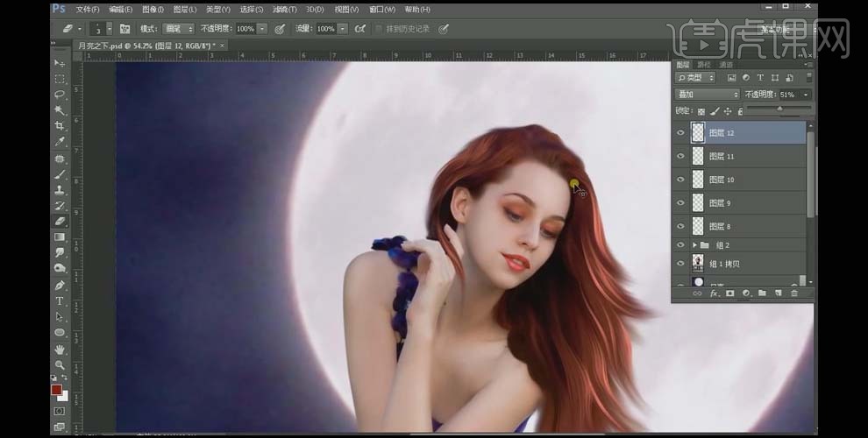Select the History Brush tool
Viewport: 868px width, 438px height.
coord(60,205)
